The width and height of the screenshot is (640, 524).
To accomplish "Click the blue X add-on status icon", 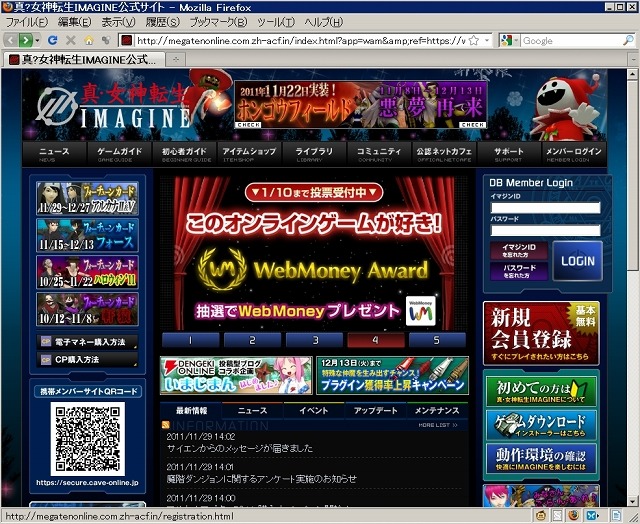I will [x=593, y=515].
